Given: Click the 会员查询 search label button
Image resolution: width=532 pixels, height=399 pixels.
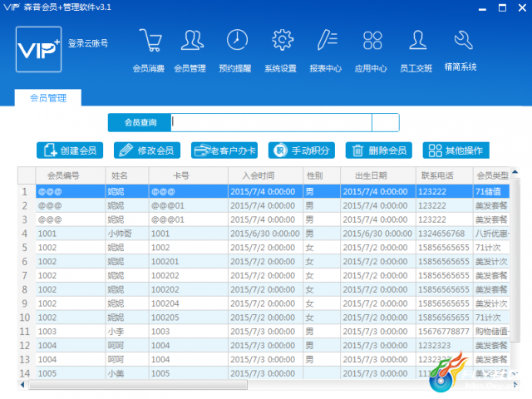Looking at the screenshot, I should (140, 122).
